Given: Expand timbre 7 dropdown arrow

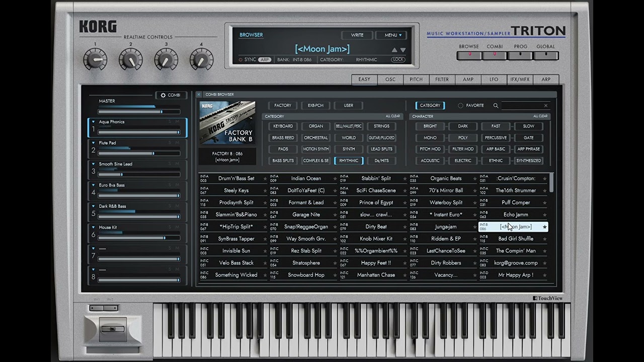Looking at the screenshot, I should click(x=93, y=248).
